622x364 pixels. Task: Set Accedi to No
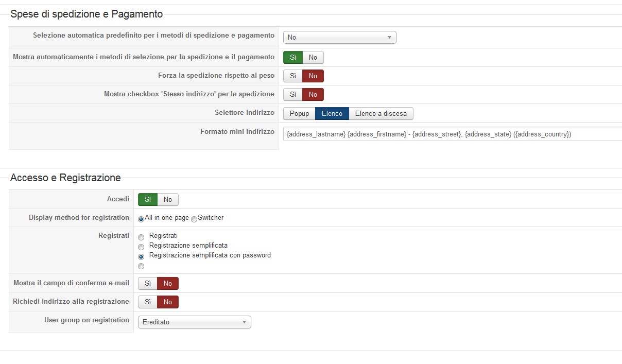[168, 200]
